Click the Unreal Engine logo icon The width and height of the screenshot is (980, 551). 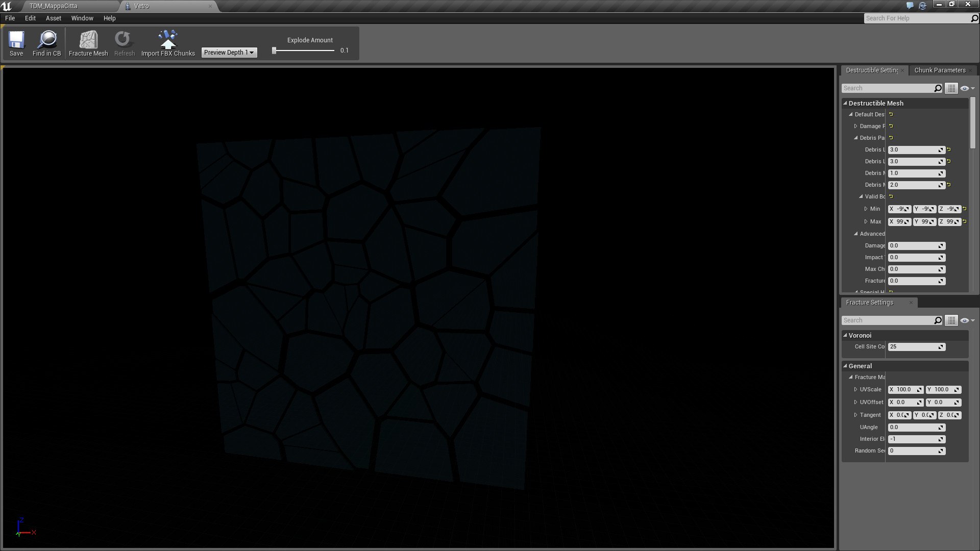[x=7, y=6]
